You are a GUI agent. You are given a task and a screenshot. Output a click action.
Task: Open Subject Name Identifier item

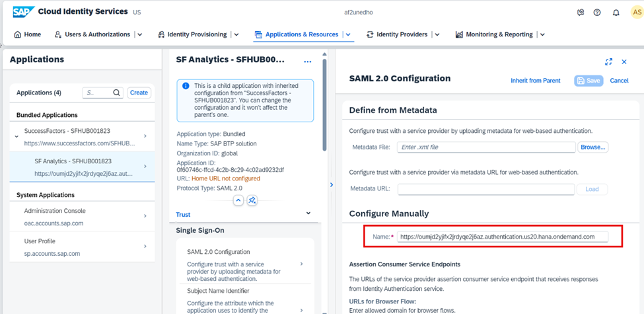coord(245,300)
